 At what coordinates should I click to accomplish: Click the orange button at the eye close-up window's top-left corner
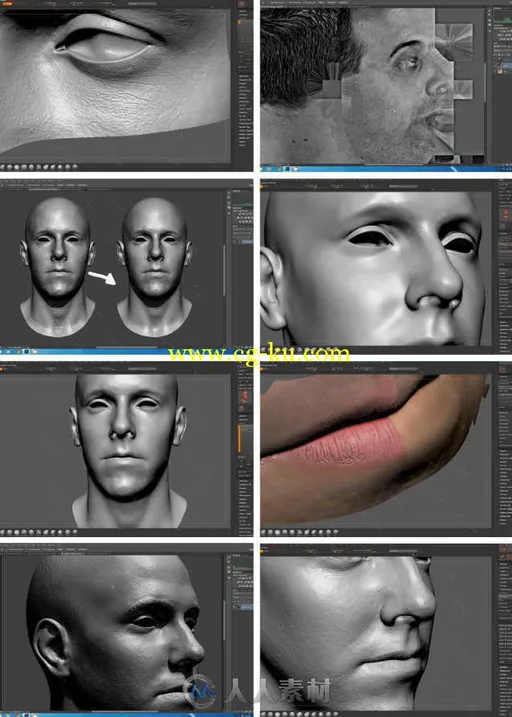[x=6, y=4]
